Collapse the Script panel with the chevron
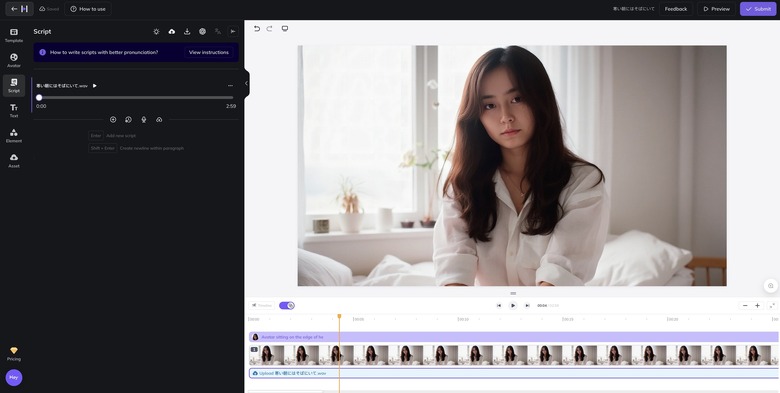 coord(246,84)
